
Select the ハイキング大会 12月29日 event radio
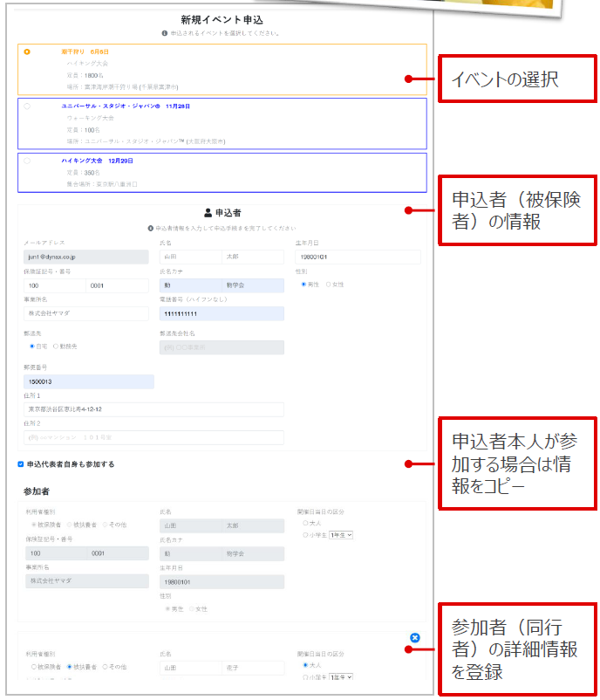[x=27, y=161]
